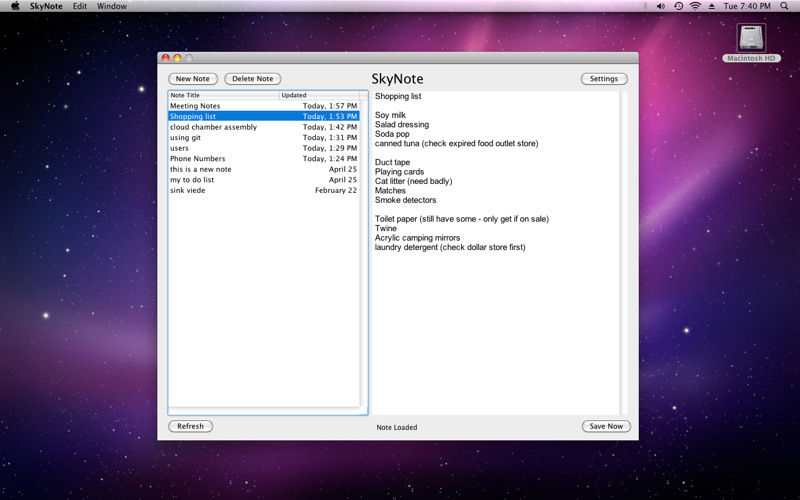Click the volume icon in menu bar
The image size is (800, 500).
click(x=661, y=6)
